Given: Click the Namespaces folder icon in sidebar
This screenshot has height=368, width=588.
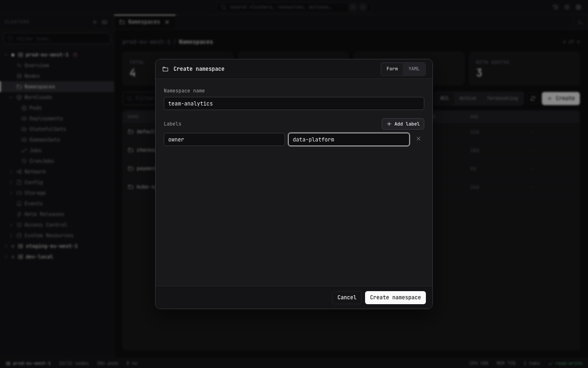Looking at the screenshot, I should tap(19, 87).
